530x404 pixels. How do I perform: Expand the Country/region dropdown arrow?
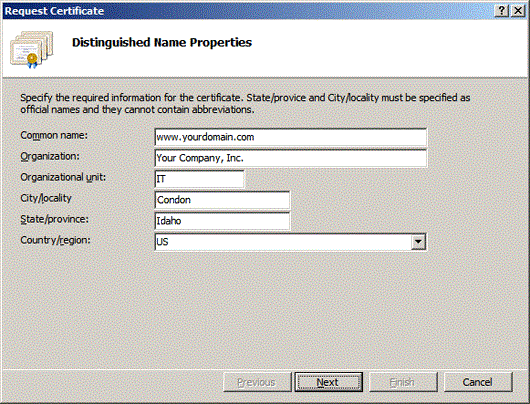click(418, 242)
